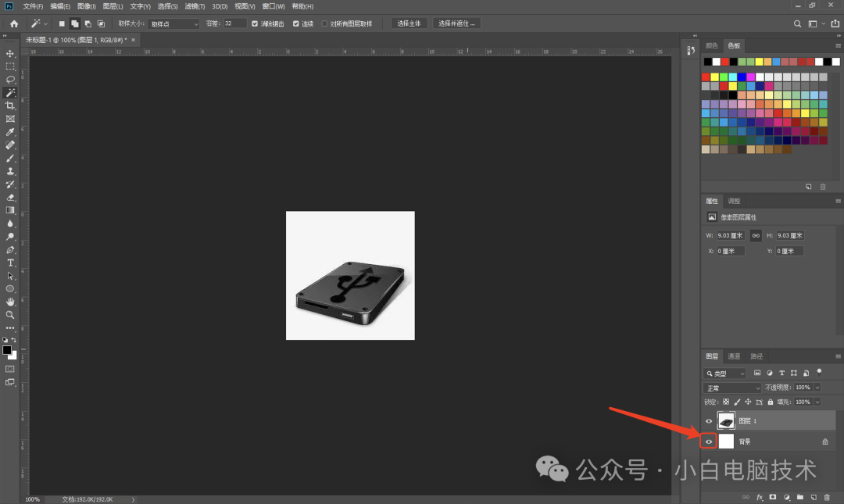Open the 滤镜(T) menu
Viewport: 844px width, 504px height.
coord(195,6)
